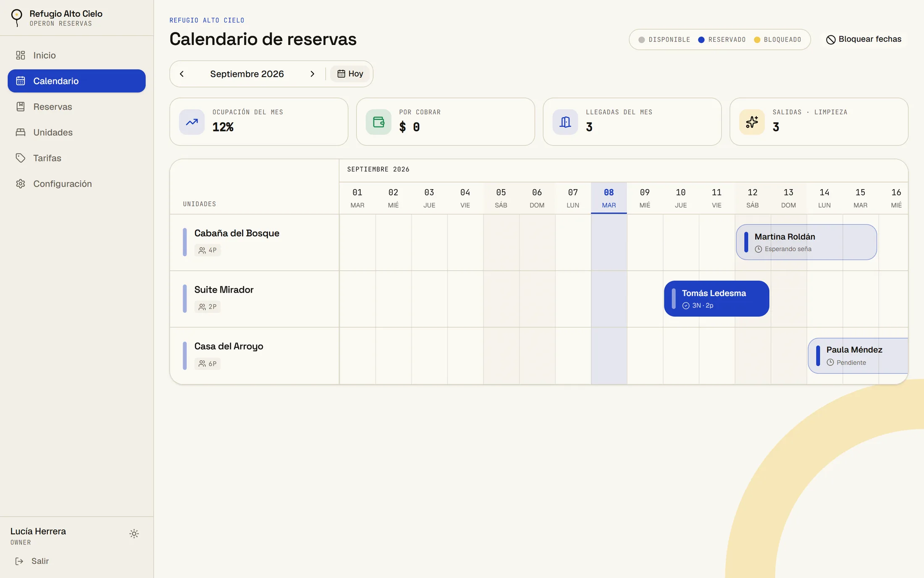Select day 05 SÁB column header
The width and height of the screenshot is (924, 578).
point(501,198)
